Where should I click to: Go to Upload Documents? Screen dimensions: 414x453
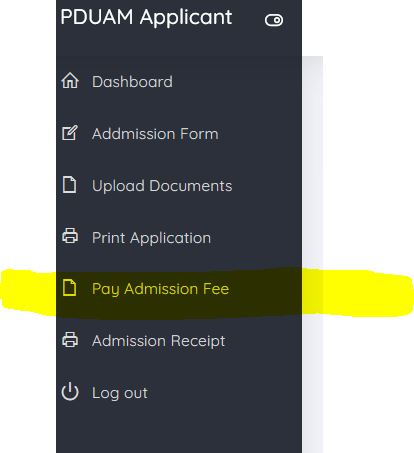click(162, 186)
